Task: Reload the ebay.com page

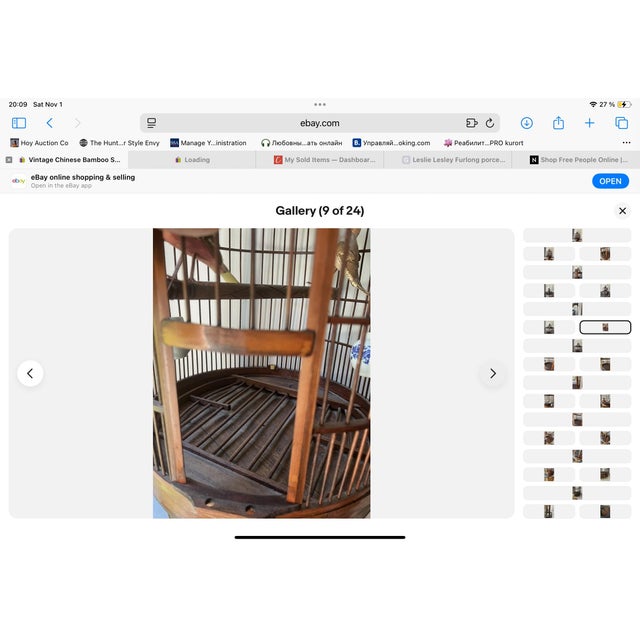Action: tap(490, 123)
